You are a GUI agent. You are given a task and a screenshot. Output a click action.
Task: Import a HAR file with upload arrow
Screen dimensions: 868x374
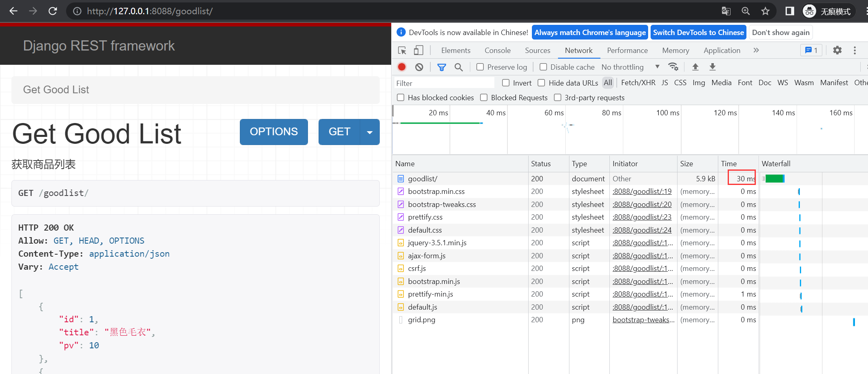click(x=695, y=66)
